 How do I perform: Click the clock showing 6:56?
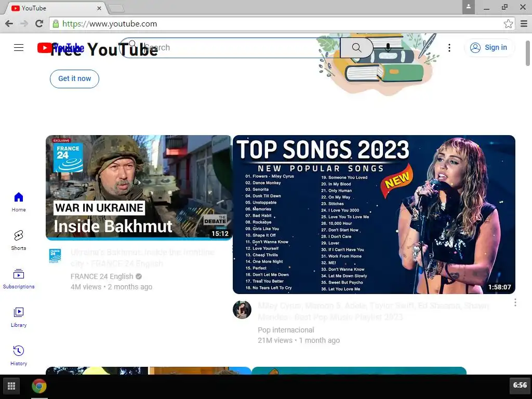click(x=520, y=385)
